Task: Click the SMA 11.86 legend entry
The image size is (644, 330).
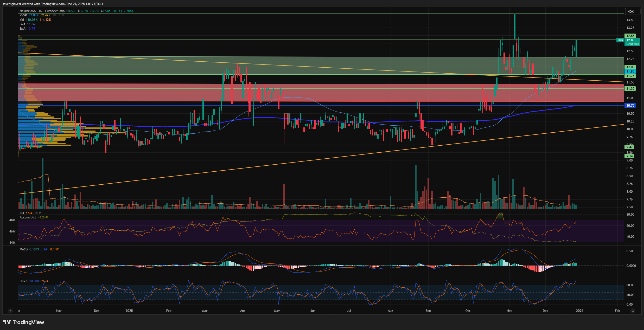Action: coord(27,24)
